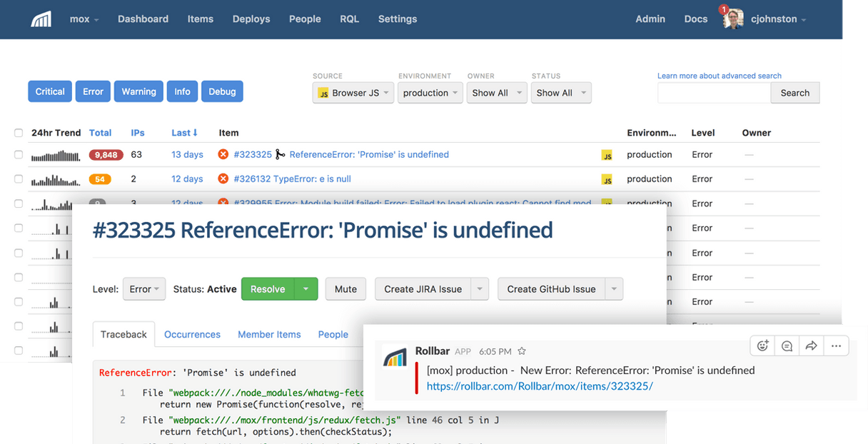This screenshot has height=444, width=868.
Task: Open the Environment production dropdown
Action: (x=430, y=92)
